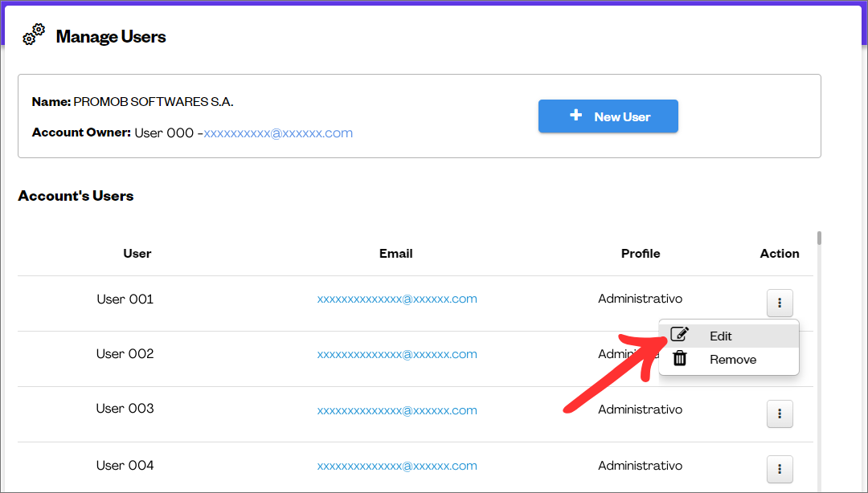Image resolution: width=868 pixels, height=493 pixels.
Task: Open the Account Owner email link
Action: 278,132
